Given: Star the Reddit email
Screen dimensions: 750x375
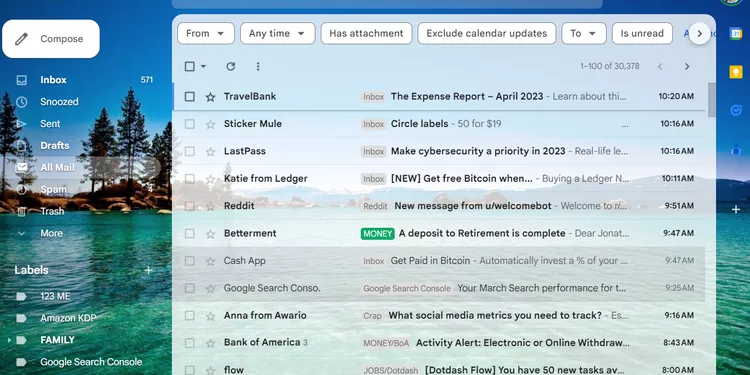Looking at the screenshot, I should (210, 206).
